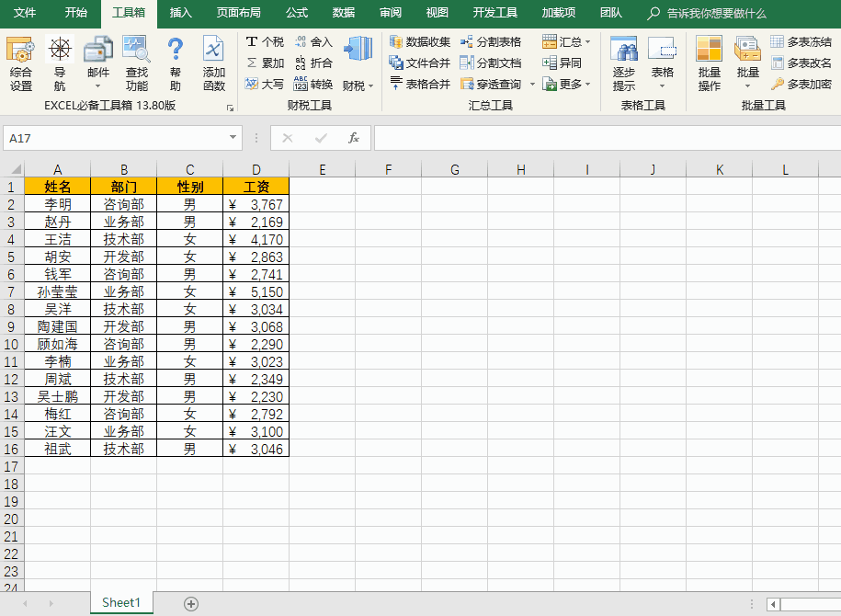Open the 批量操作 batch operations tool

point(709,63)
